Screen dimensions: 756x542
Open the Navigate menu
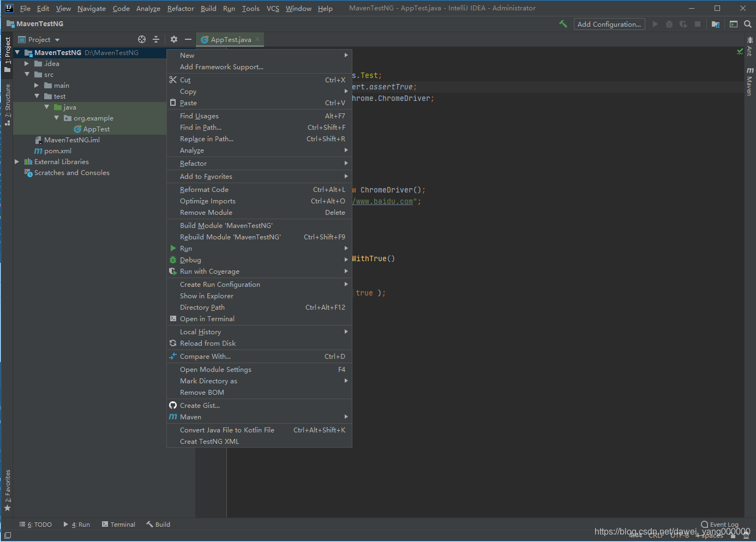(92, 8)
